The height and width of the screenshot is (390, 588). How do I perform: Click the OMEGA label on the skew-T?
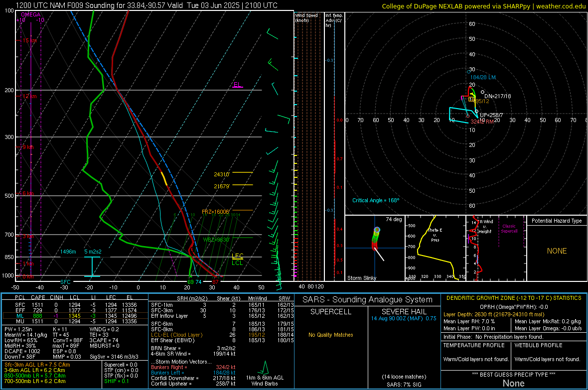coord(31,14)
